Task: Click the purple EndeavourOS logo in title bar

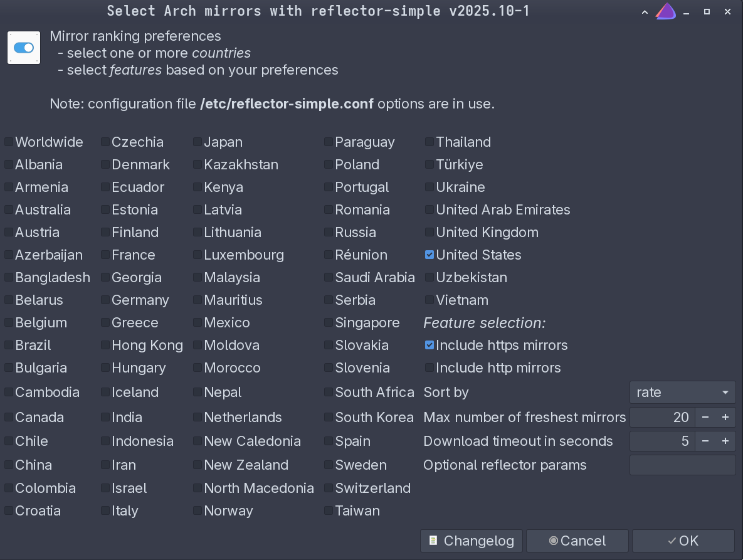Action: pos(666,11)
